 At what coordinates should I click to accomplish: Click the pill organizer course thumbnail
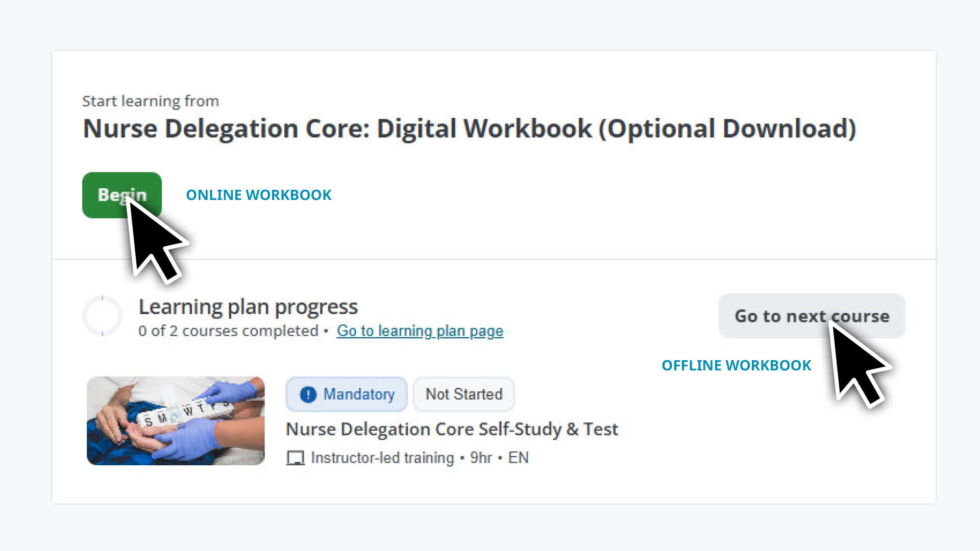[x=176, y=420]
